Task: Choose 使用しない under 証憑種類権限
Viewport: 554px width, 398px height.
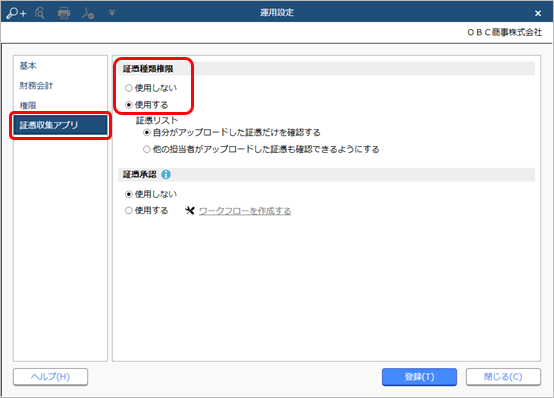Action: (151, 88)
